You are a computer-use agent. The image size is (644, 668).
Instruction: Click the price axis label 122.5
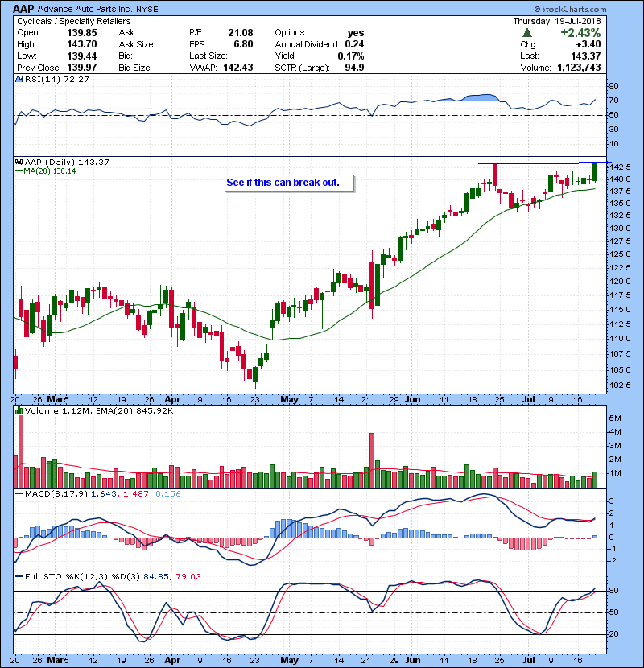pos(620,267)
